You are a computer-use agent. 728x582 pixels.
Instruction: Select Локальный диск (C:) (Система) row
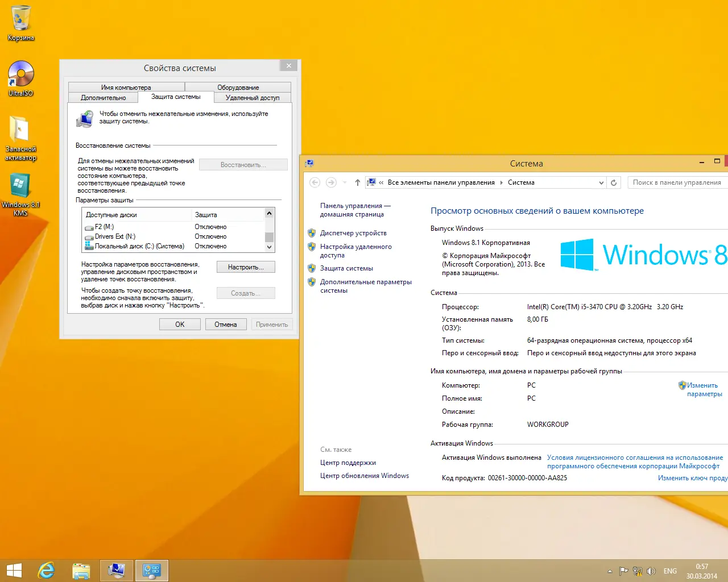(173, 246)
